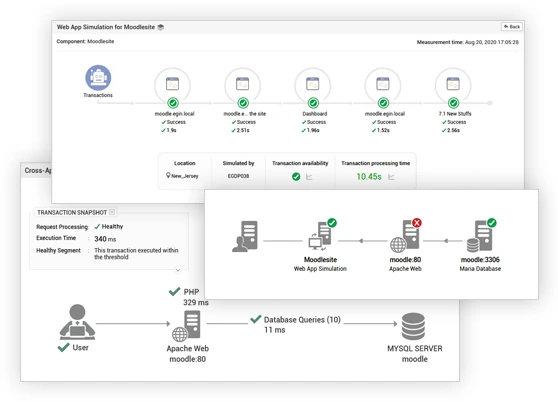Click the Component: Moodlesite text
This screenshot has width=558, height=402.
click(x=85, y=41)
